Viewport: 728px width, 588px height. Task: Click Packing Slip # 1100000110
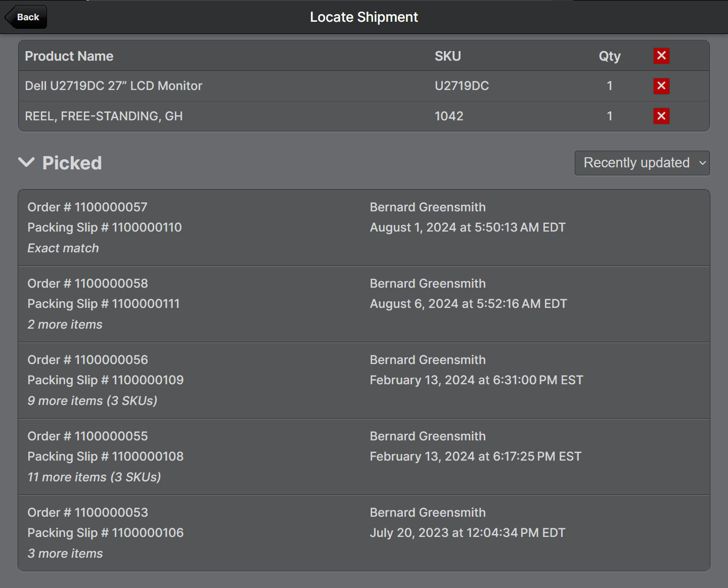(105, 228)
